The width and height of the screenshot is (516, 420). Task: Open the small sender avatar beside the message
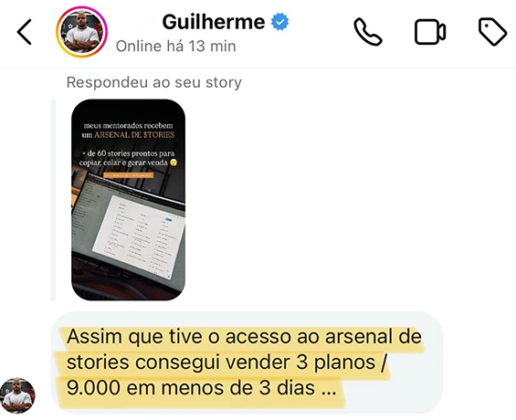(17, 395)
